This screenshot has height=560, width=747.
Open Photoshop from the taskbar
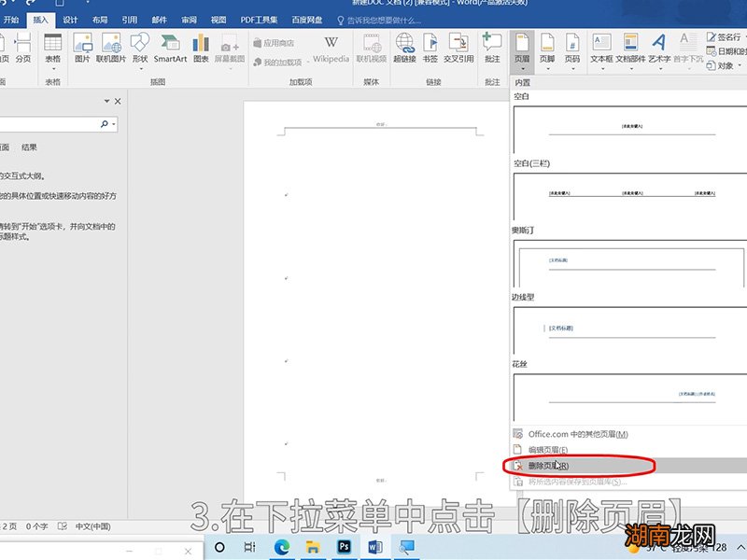pos(344,547)
